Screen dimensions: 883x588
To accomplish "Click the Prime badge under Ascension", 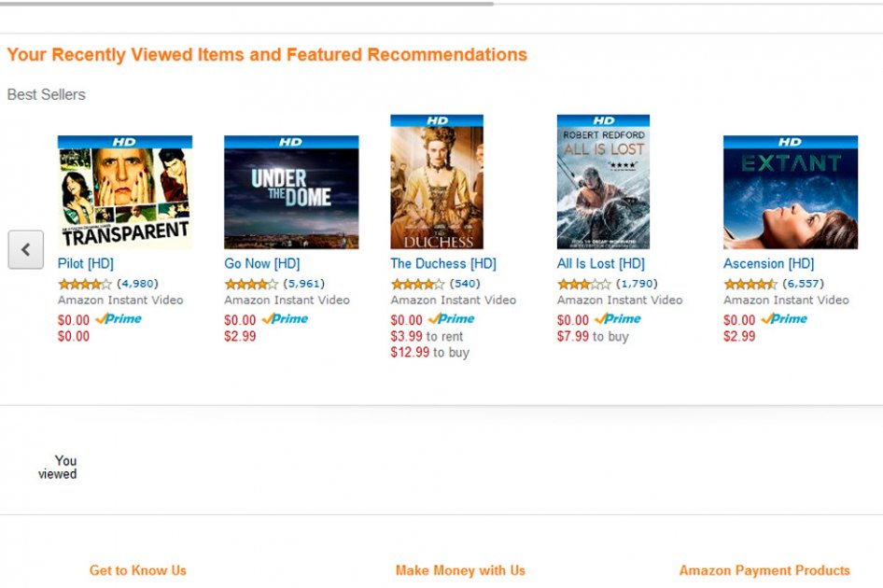I will pos(784,319).
